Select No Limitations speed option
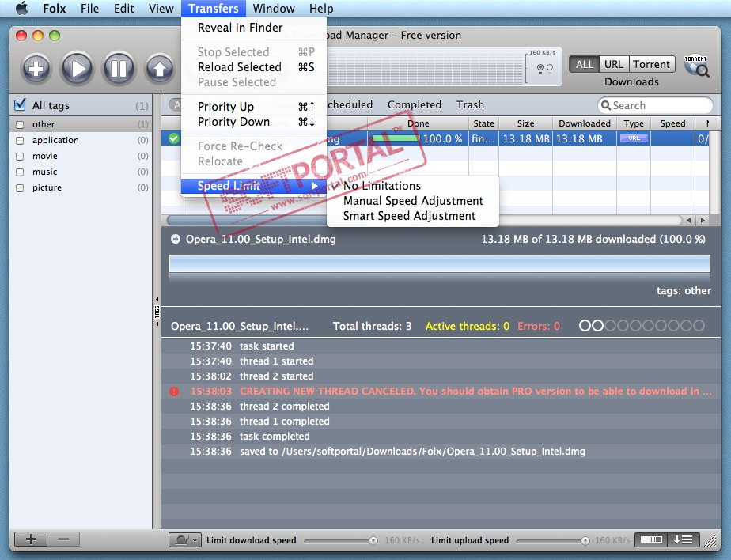 [x=413, y=186]
